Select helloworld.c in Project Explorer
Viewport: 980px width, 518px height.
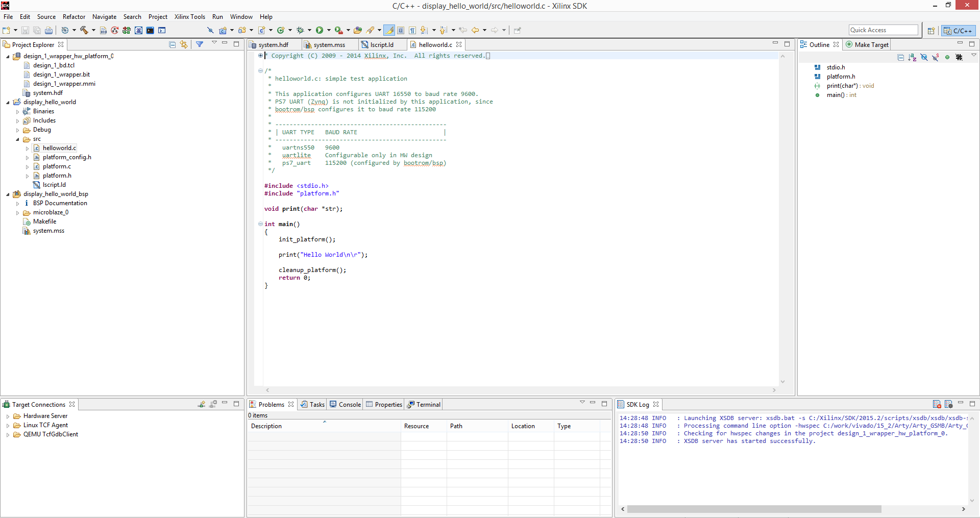[x=59, y=148]
